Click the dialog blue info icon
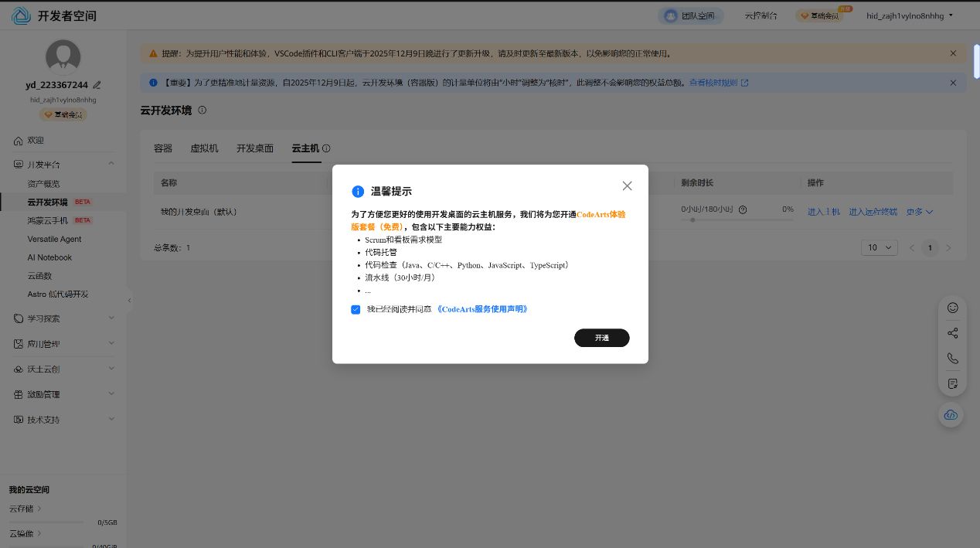Image resolution: width=980 pixels, height=548 pixels. [x=357, y=192]
